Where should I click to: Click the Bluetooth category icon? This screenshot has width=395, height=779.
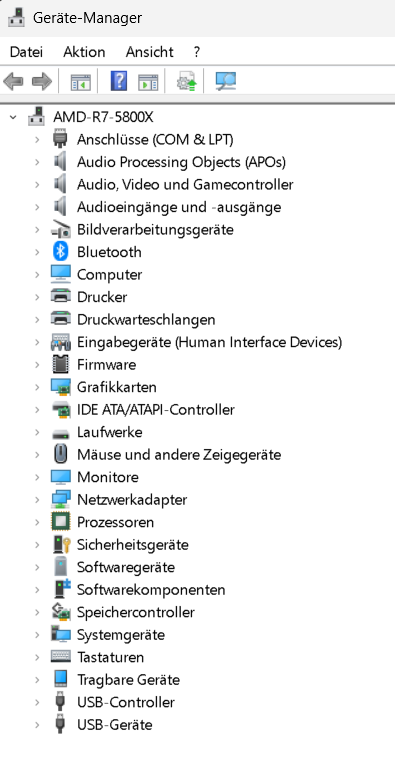click(x=61, y=252)
